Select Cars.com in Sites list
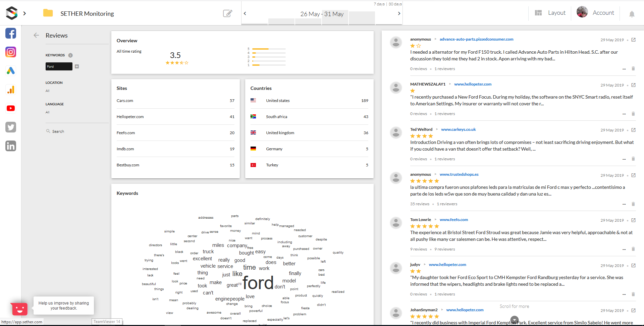The height and width of the screenshot is (326, 644). [175, 101]
